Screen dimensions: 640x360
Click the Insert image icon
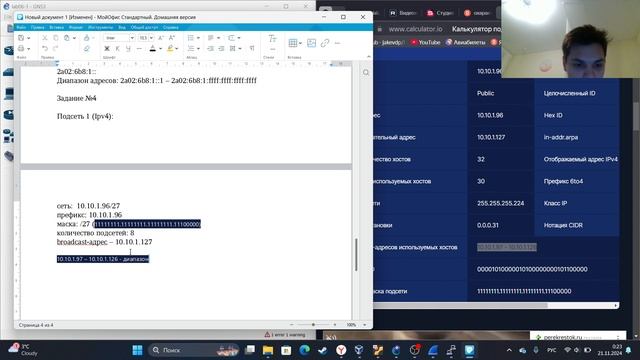pyautogui.click(x=311, y=43)
